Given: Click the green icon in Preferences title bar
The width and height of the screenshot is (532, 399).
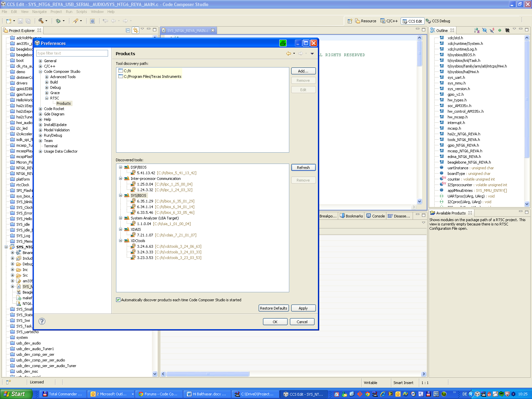Looking at the screenshot, I should tap(283, 43).
